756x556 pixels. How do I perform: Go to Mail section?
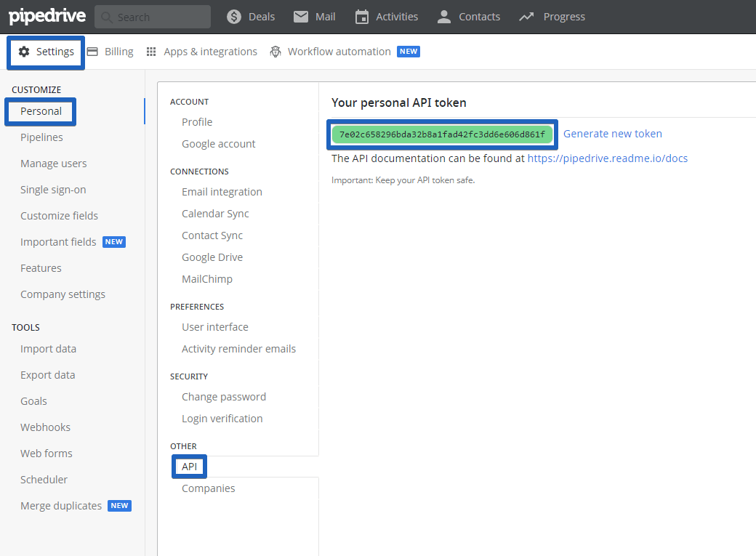(x=325, y=17)
